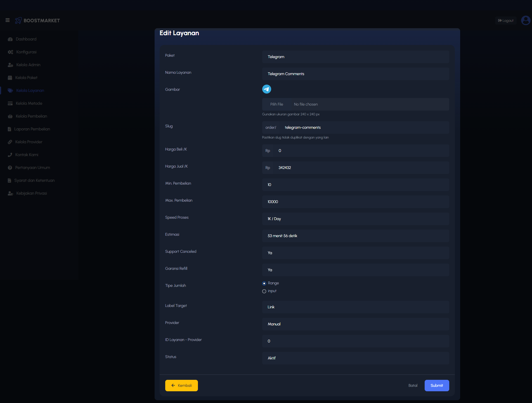This screenshot has height=403, width=532.
Task: Toggle the hamburger sidebar menu
Action: 8,20
